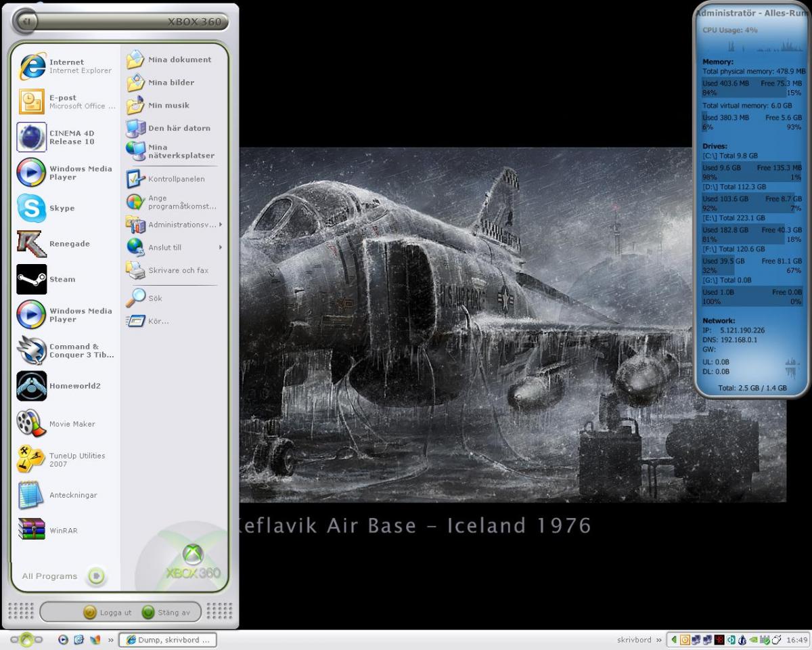Click the 16:49 taskbar clock
The image size is (812, 650).
[796, 640]
